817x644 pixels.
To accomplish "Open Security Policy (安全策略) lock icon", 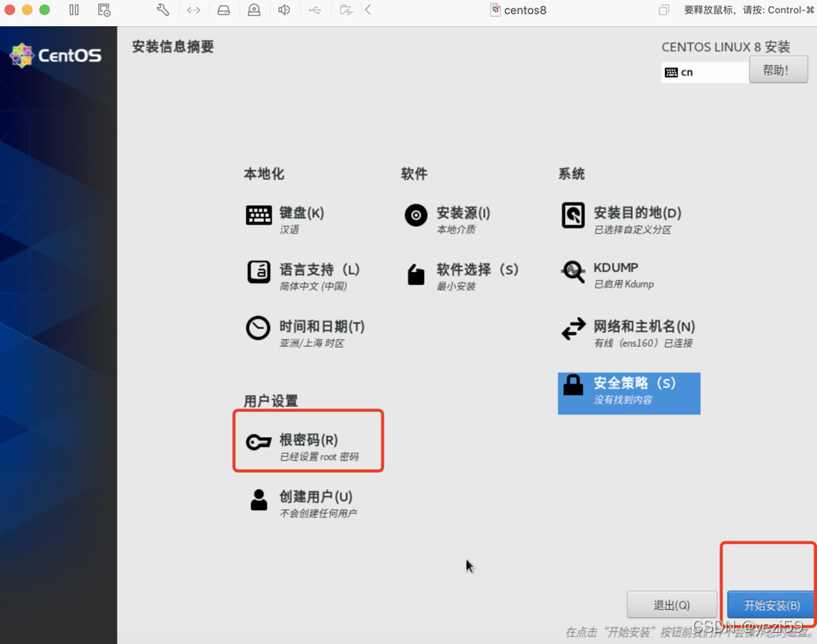I will (573, 385).
